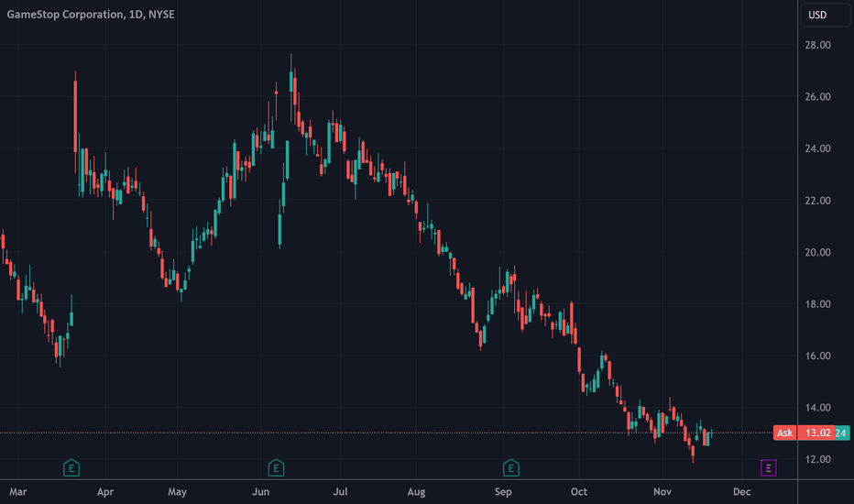The image size is (854, 504).
Task: Click the green earnings marker in June
Action: tap(276, 467)
